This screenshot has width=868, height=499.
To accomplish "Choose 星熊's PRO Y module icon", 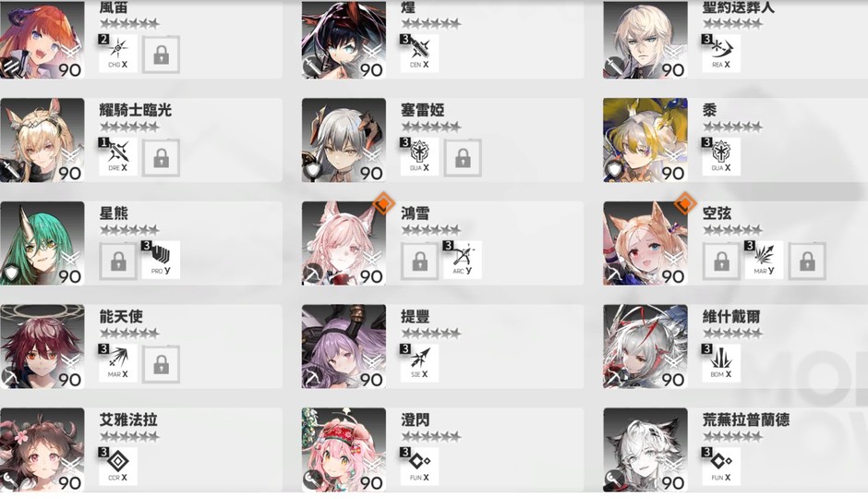I will (x=161, y=261).
